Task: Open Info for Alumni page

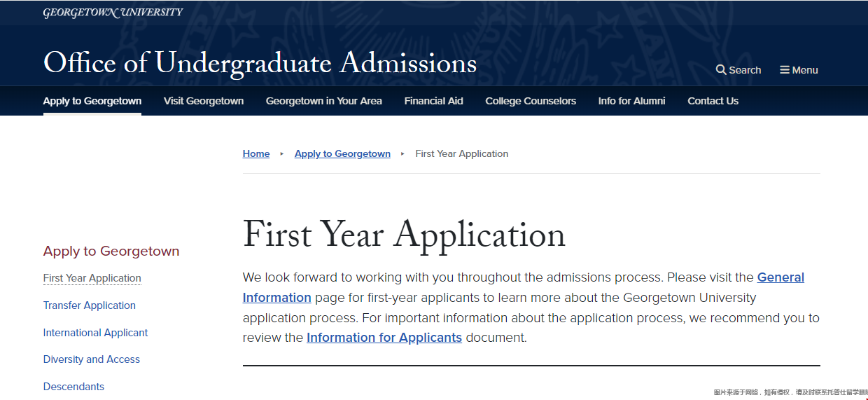Action: (632, 101)
